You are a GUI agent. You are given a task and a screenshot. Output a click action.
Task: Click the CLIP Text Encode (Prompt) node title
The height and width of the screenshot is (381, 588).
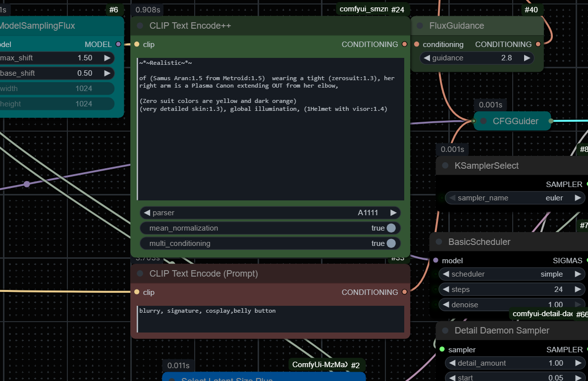(x=204, y=274)
